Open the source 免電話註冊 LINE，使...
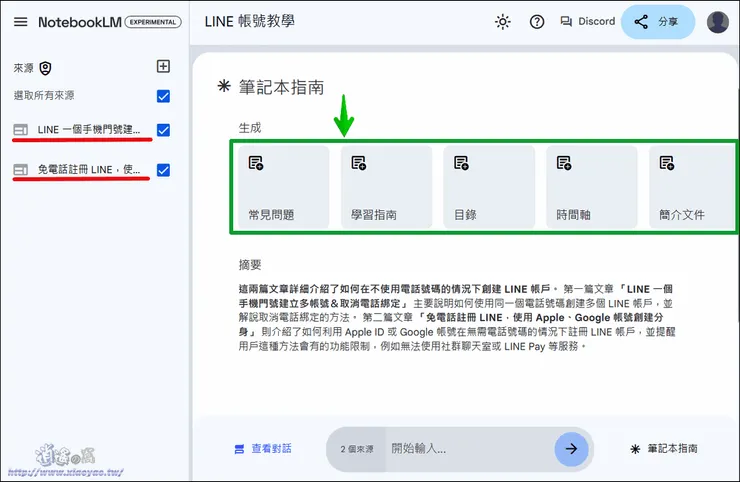 tap(77, 169)
